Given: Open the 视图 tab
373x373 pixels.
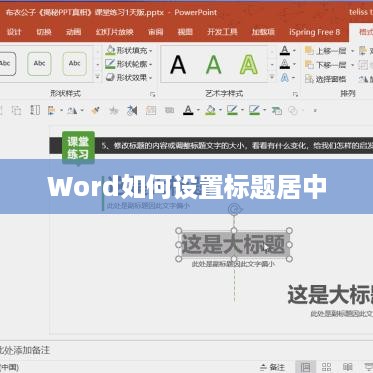Looking at the screenshot, I should pos(185,32).
